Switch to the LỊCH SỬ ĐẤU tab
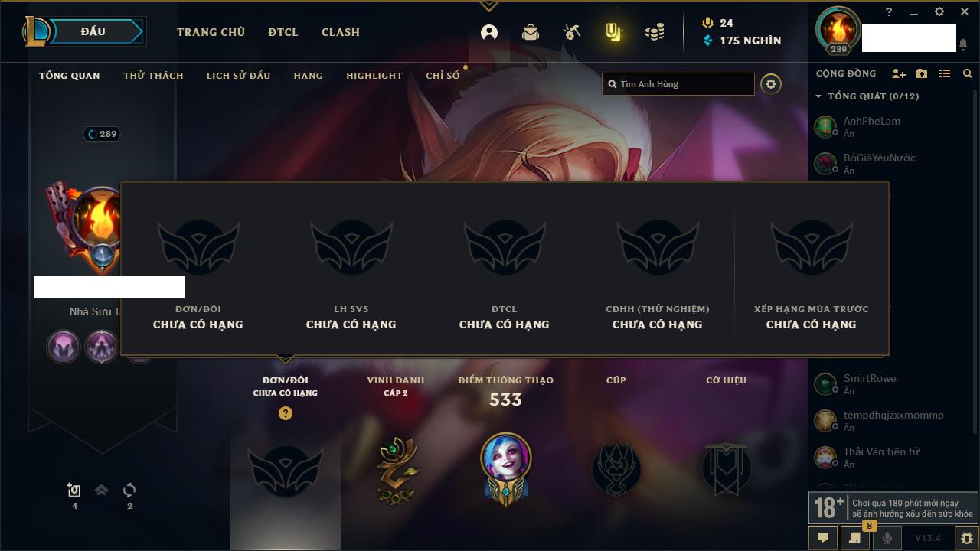 pos(238,76)
